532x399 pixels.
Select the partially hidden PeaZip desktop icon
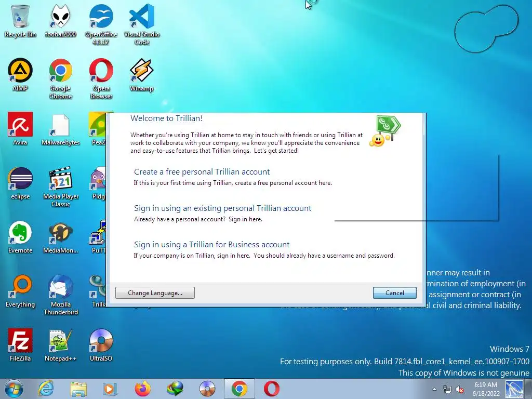click(x=97, y=129)
